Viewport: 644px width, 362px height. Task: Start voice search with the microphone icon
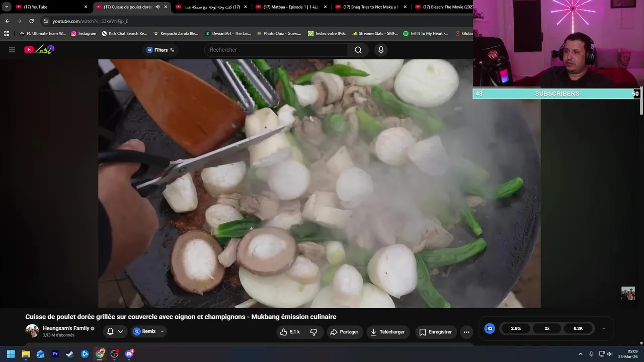pos(381,50)
